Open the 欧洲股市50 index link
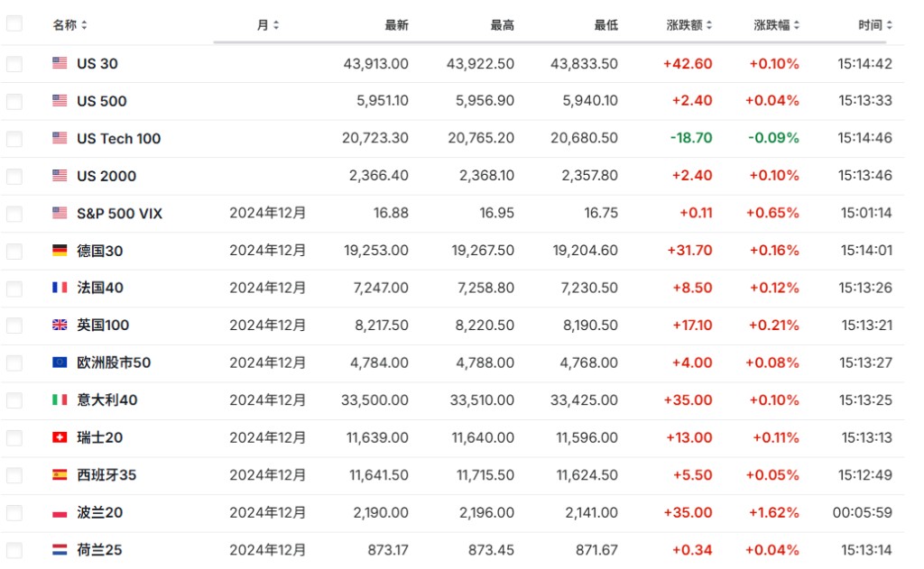Screen dimensions: 924x569 [114, 363]
